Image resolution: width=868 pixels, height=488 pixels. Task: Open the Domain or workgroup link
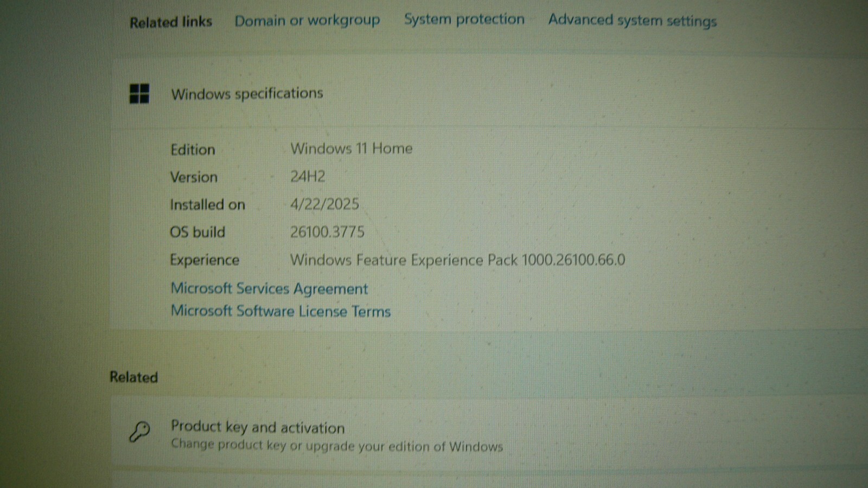click(307, 21)
